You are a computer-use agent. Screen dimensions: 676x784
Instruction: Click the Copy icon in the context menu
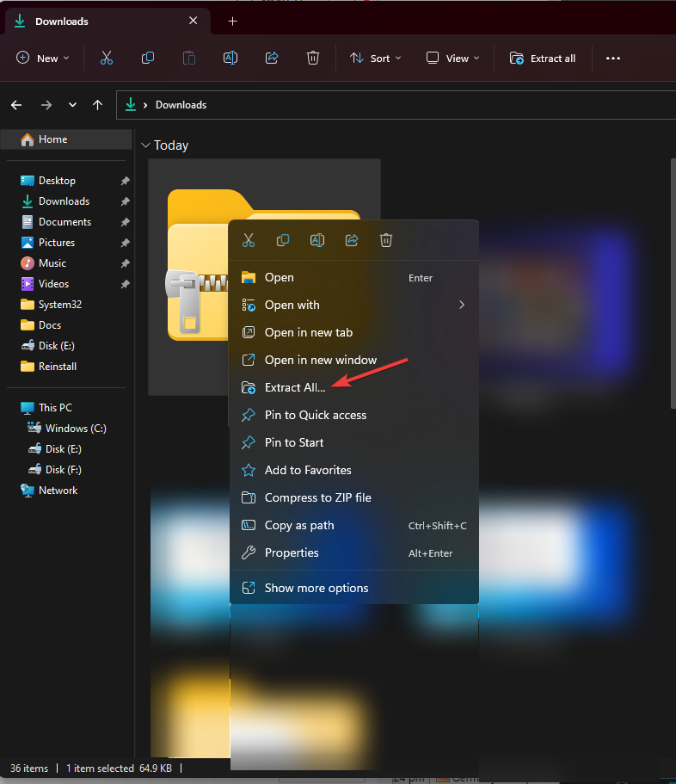point(283,240)
